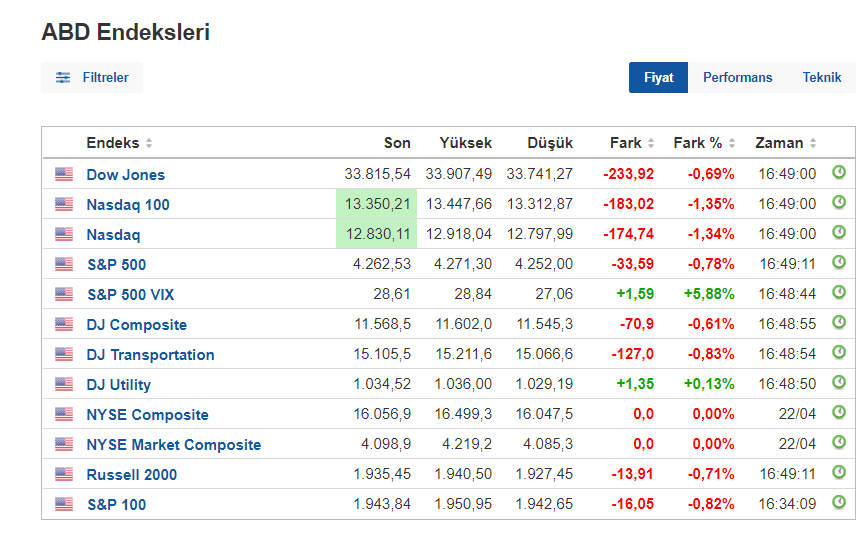Sort by the Fark column header
The image size is (867, 533).
point(651,144)
